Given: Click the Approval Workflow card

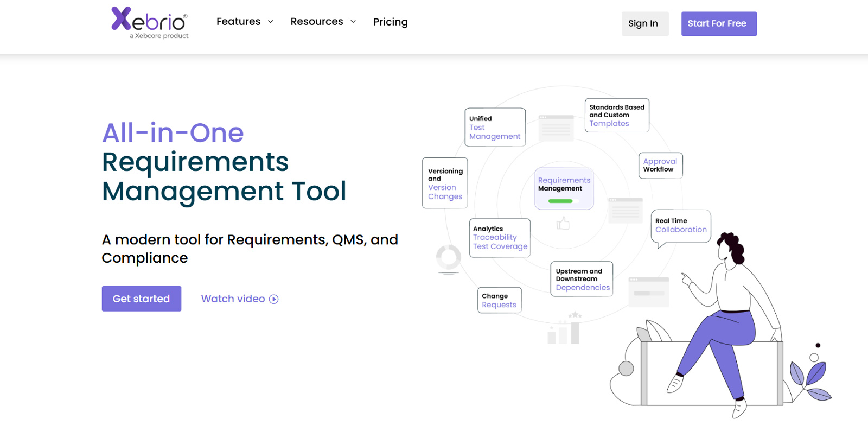Looking at the screenshot, I should point(660,166).
